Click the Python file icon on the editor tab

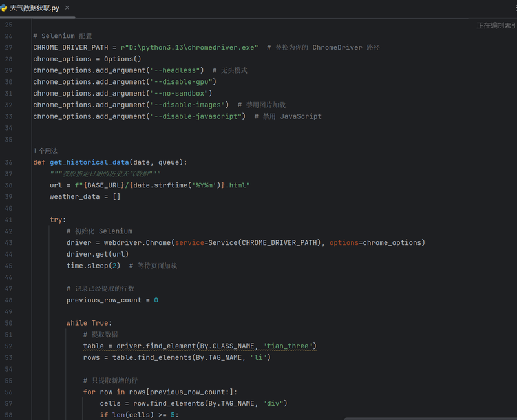4,8
